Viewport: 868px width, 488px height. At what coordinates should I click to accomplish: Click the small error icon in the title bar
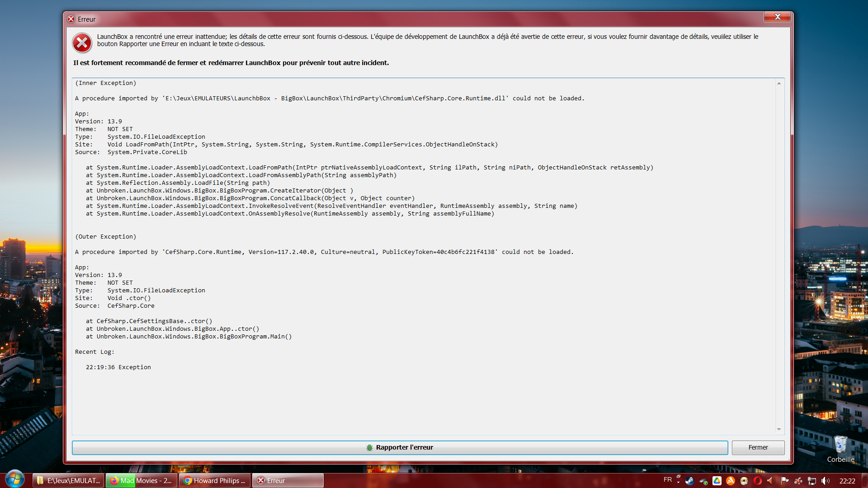(x=71, y=19)
